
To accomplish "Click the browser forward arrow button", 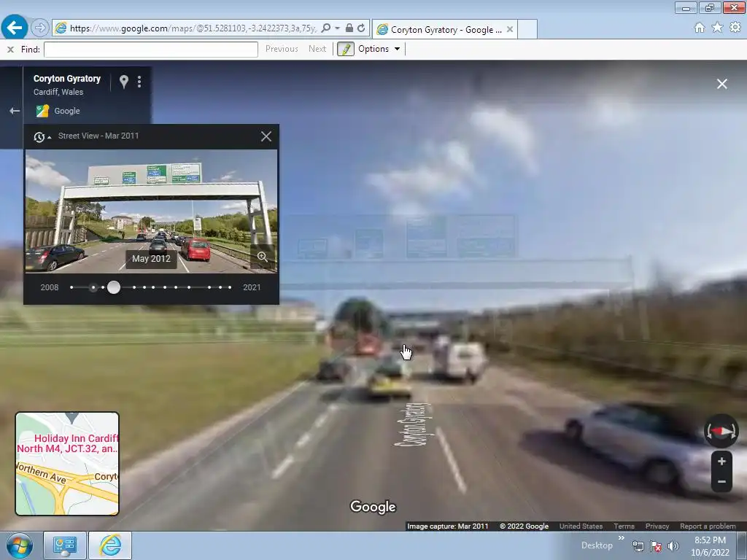I will (40, 28).
